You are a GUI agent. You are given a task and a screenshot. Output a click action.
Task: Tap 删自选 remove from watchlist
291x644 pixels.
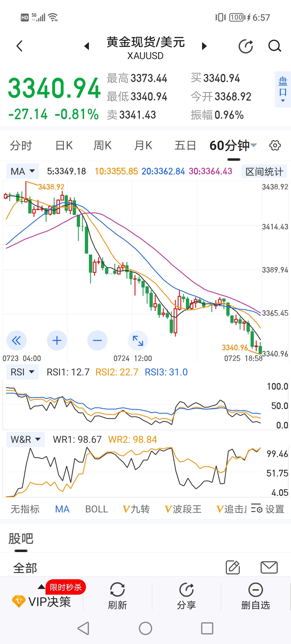(x=255, y=597)
